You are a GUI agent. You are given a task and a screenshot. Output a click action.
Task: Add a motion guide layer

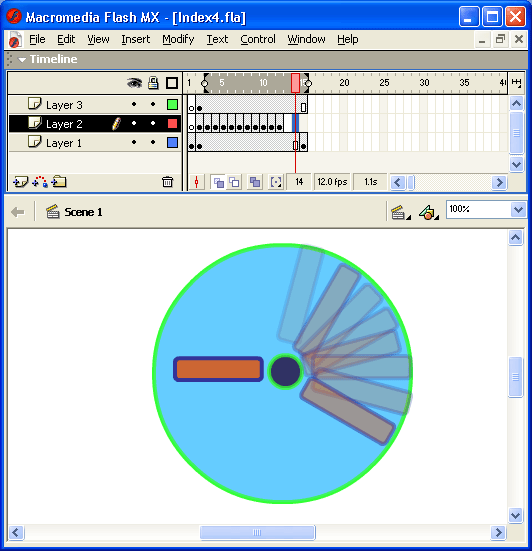[40, 182]
